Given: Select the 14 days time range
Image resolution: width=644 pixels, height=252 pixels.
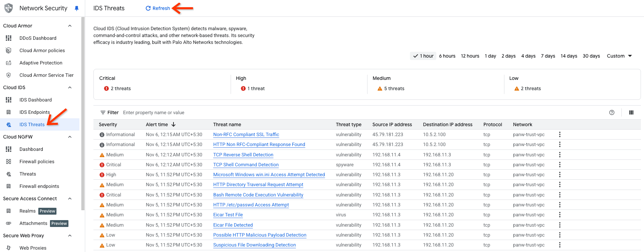Looking at the screenshot, I should (569, 56).
